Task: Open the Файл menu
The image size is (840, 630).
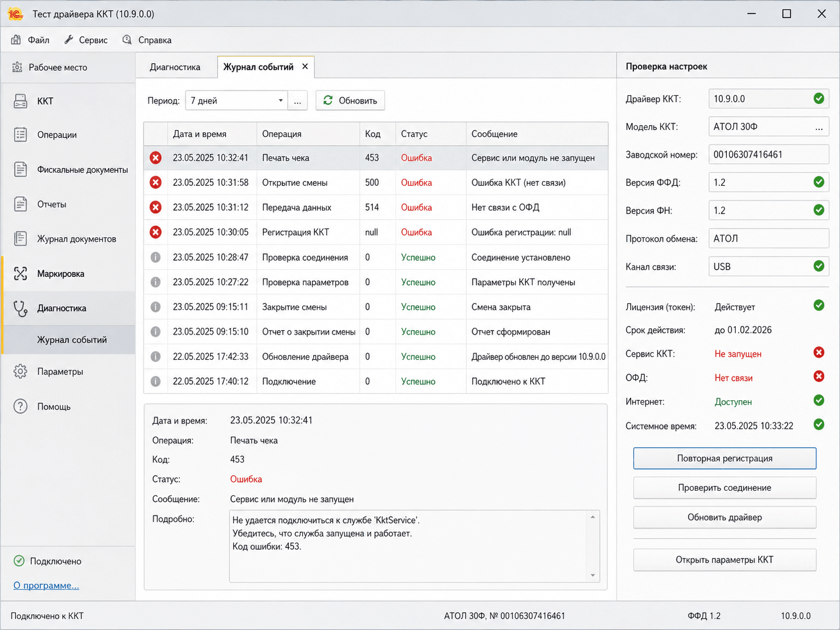Action: tap(30, 40)
